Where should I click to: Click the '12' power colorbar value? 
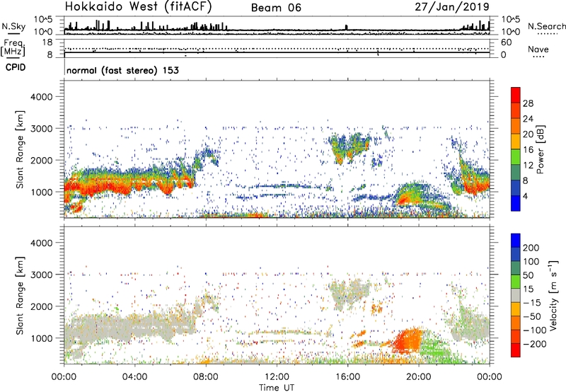(x=528, y=166)
